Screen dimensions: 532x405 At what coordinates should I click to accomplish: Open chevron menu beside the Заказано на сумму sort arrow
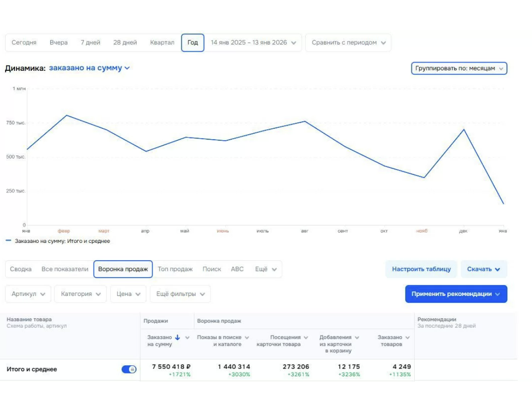pos(187,338)
